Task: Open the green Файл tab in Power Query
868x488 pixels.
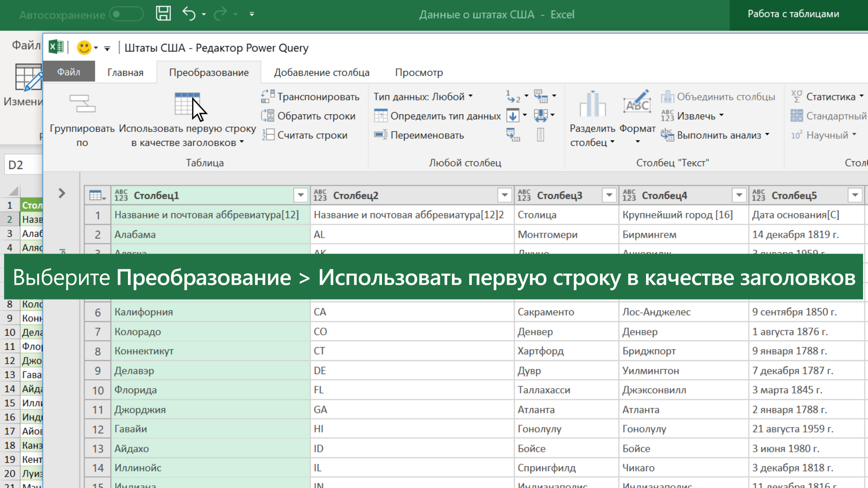Action: tap(69, 72)
